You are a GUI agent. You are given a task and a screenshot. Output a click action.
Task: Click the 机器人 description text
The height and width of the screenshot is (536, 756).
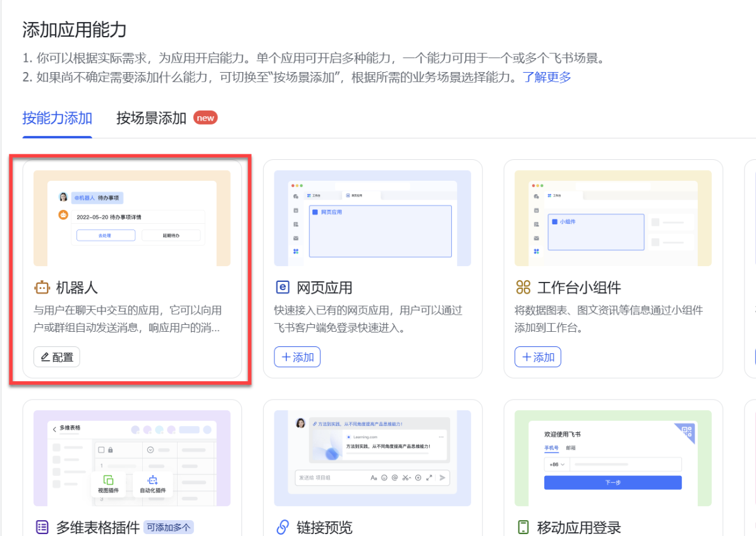click(128, 319)
